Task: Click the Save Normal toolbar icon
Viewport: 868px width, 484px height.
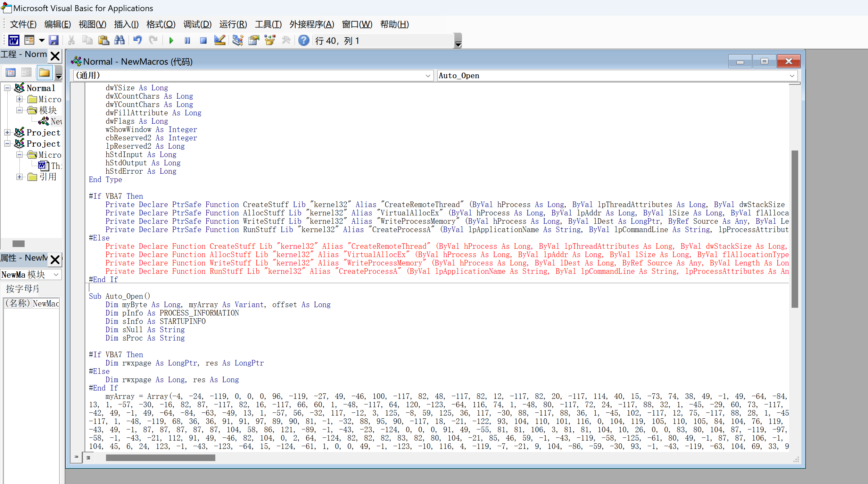Action: click(x=53, y=40)
